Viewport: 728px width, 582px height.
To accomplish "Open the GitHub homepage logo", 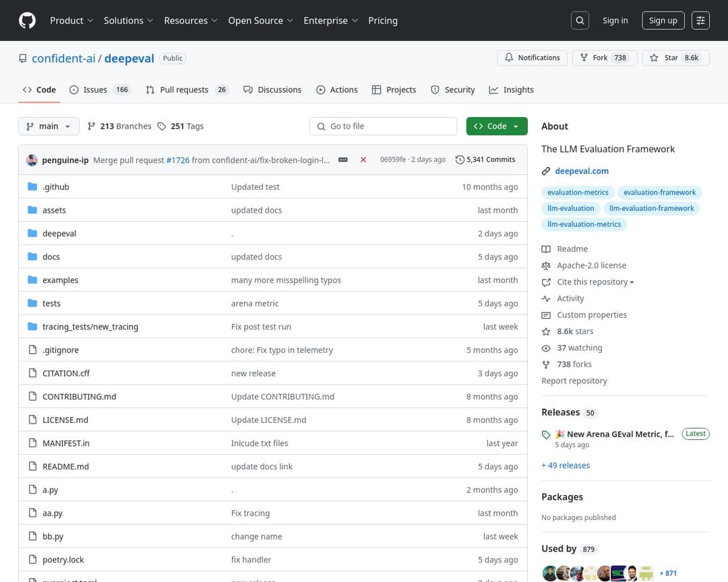I will point(28,20).
